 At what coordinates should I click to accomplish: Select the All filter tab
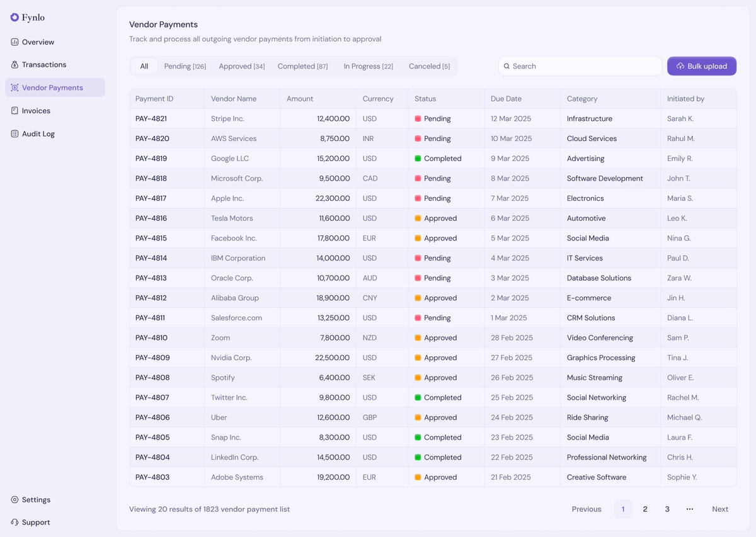(x=144, y=66)
